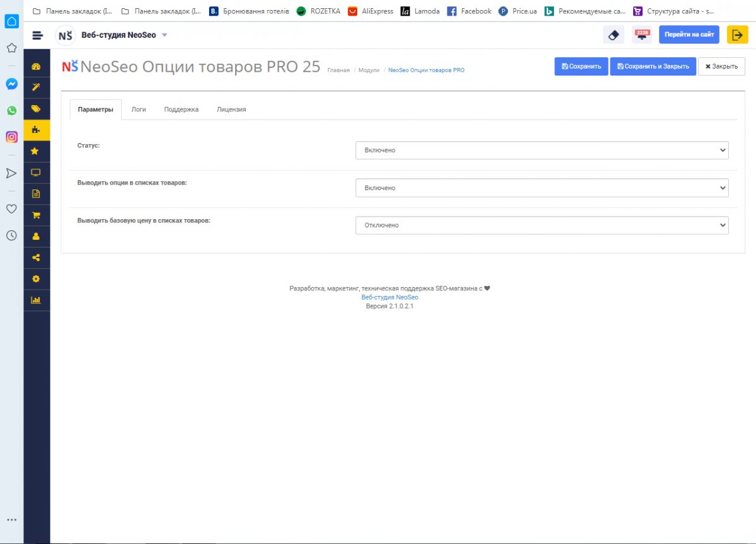
Task: Open the document page icon in the sidebar
Action: point(36,194)
